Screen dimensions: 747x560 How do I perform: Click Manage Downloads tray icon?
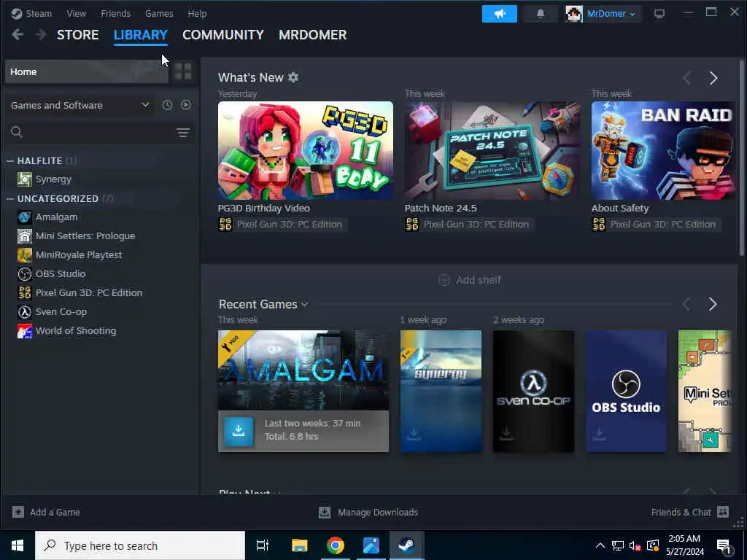[x=325, y=513]
